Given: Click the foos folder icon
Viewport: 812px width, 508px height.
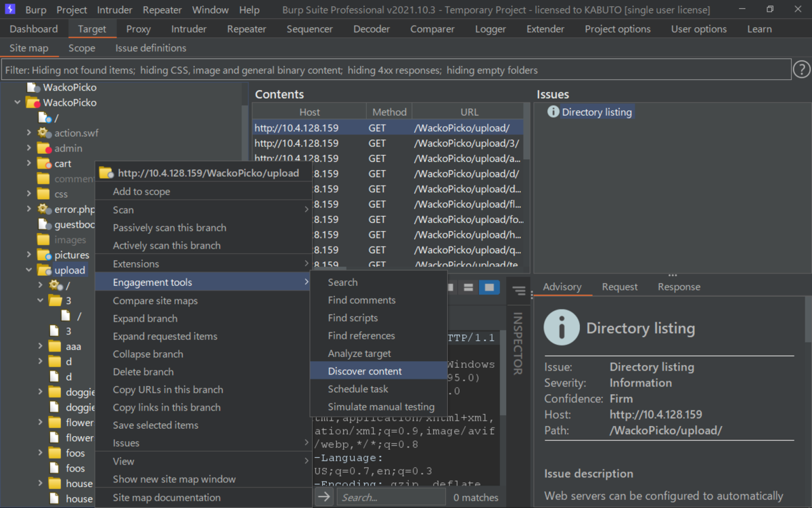Looking at the screenshot, I should [55, 452].
